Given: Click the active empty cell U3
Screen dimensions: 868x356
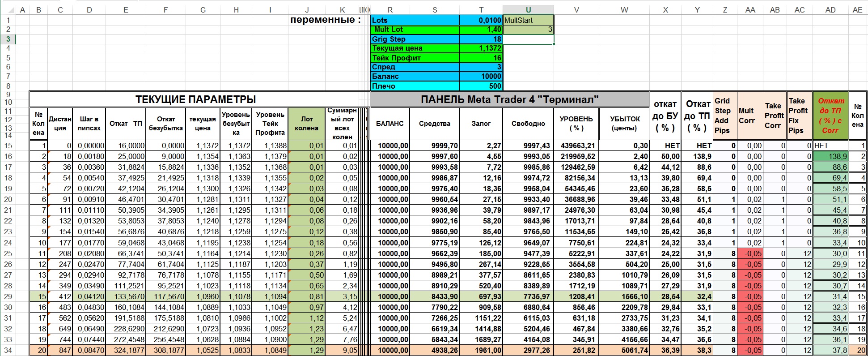Looking at the screenshot, I should tap(528, 39).
